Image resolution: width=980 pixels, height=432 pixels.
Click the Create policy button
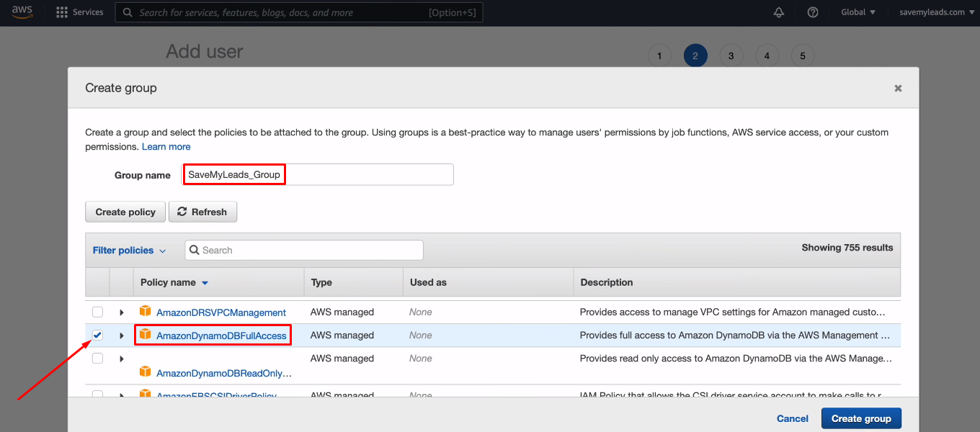[125, 212]
